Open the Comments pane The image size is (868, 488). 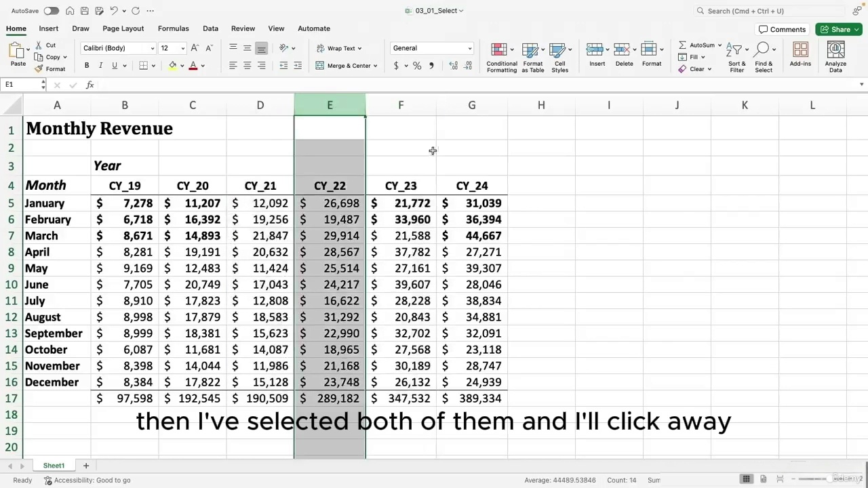pos(783,29)
